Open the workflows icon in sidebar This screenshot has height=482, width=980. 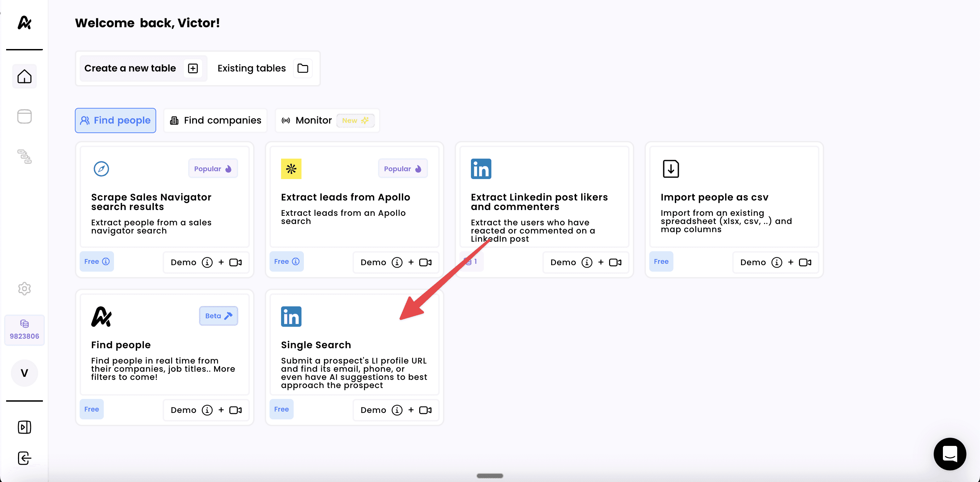click(24, 156)
